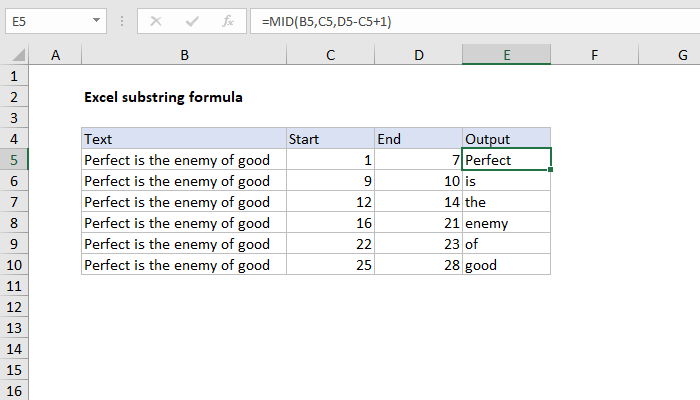The height and width of the screenshot is (400, 700).
Task: Select Start value 16 cell
Action: point(330,223)
